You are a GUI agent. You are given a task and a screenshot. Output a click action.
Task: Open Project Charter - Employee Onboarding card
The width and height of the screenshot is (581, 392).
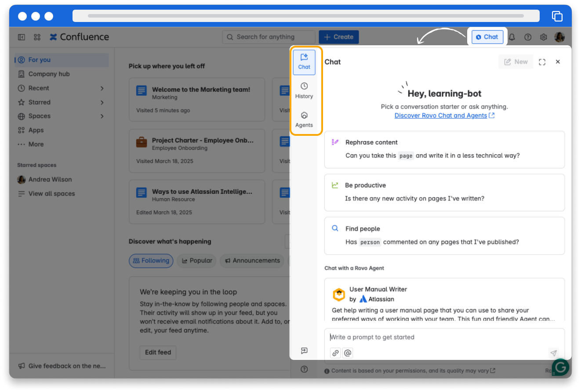(x=197, y=151)
